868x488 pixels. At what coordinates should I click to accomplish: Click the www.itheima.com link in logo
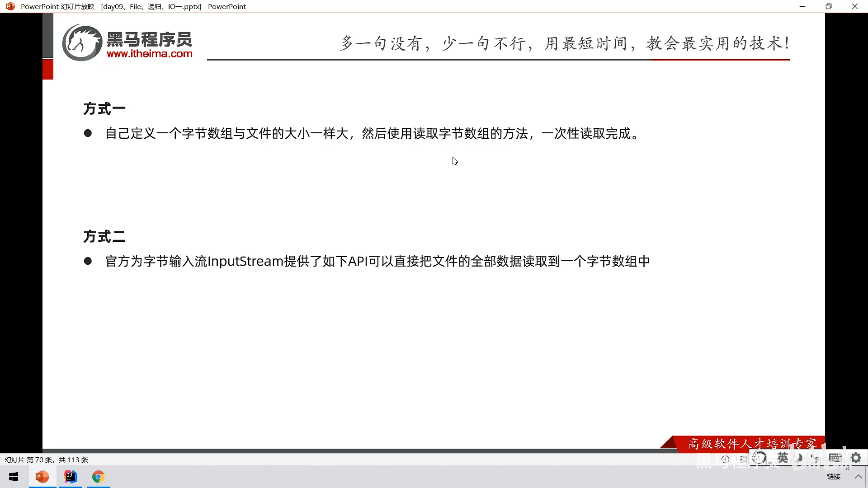(x=149, y=54)
